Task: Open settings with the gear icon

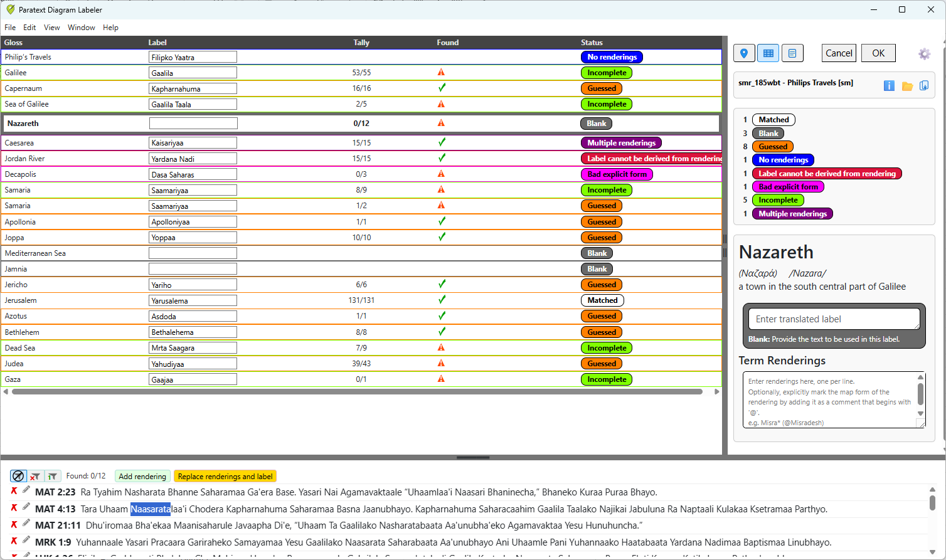Action: (924, 54)
